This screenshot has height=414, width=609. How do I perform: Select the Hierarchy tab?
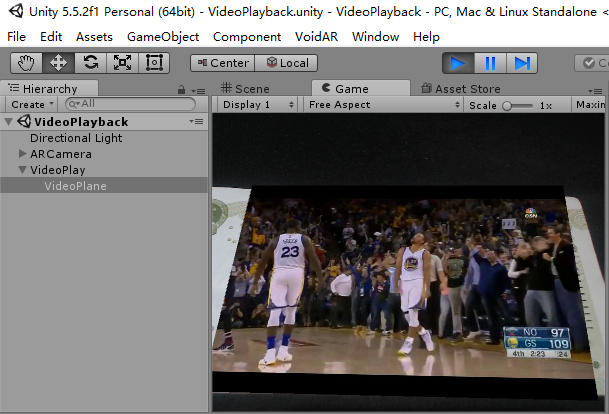point(49,89)
